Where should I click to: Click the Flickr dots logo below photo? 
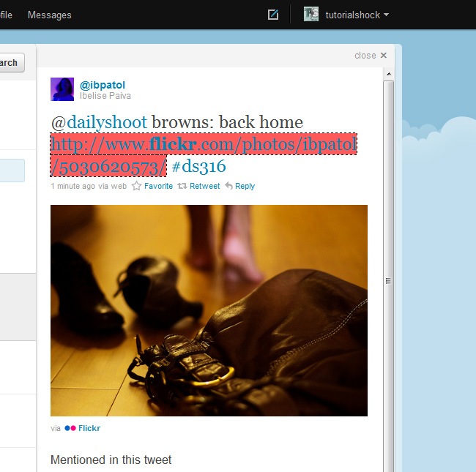tap(70, 428)
